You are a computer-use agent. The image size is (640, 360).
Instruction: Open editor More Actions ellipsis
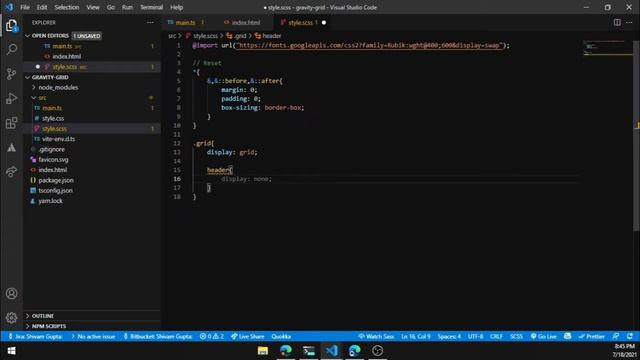coord(629,22)
